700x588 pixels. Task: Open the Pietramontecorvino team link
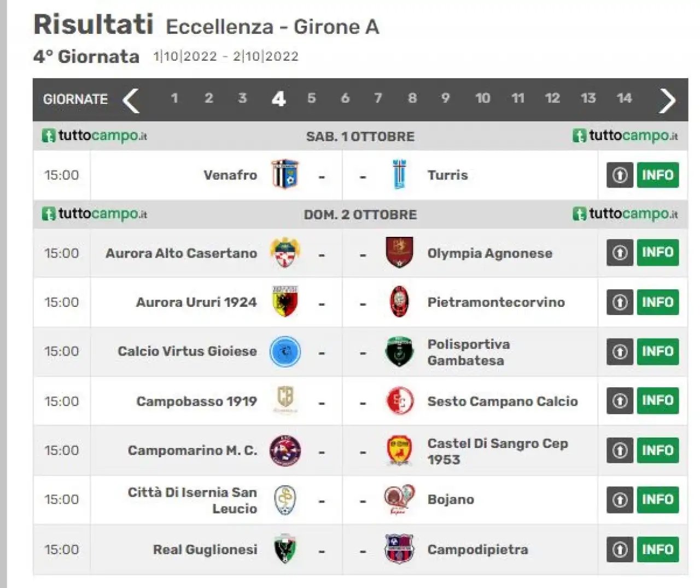coord(496,302)
